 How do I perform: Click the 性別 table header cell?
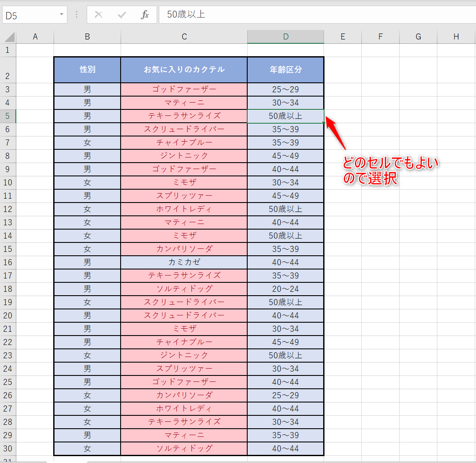point(87,69)
